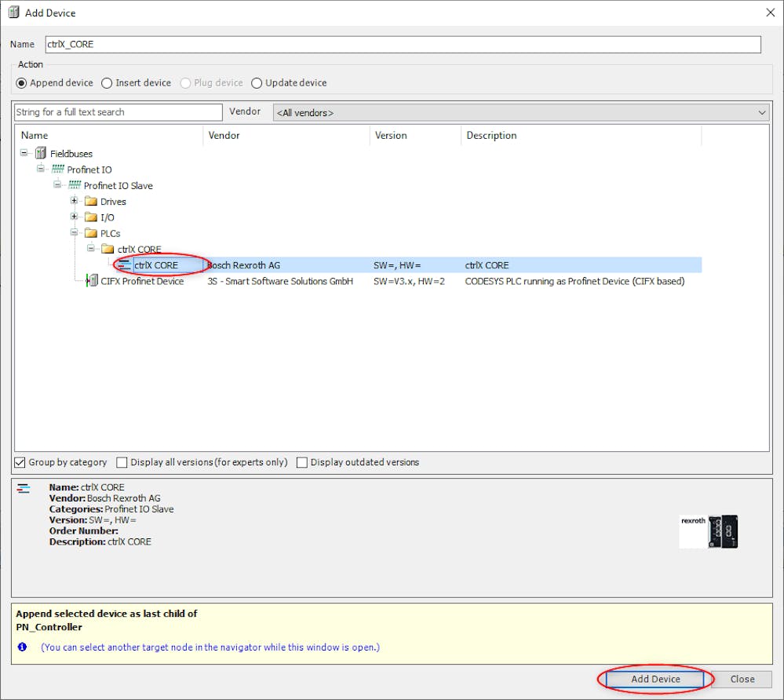Viewport: 784px width, 700px height.
Task: Select the ctrlX CORE folder tree item
Action: (x=139, y=249)
